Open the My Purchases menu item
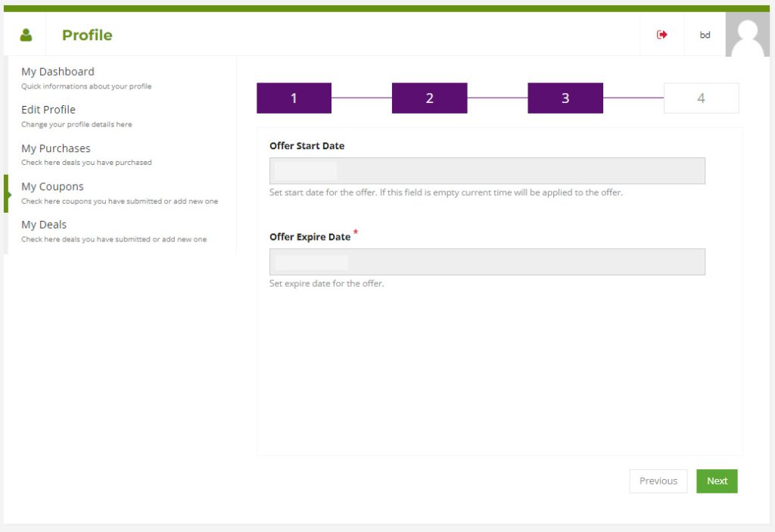The width and height of the screenshot is (775, 532). [56, 148]
